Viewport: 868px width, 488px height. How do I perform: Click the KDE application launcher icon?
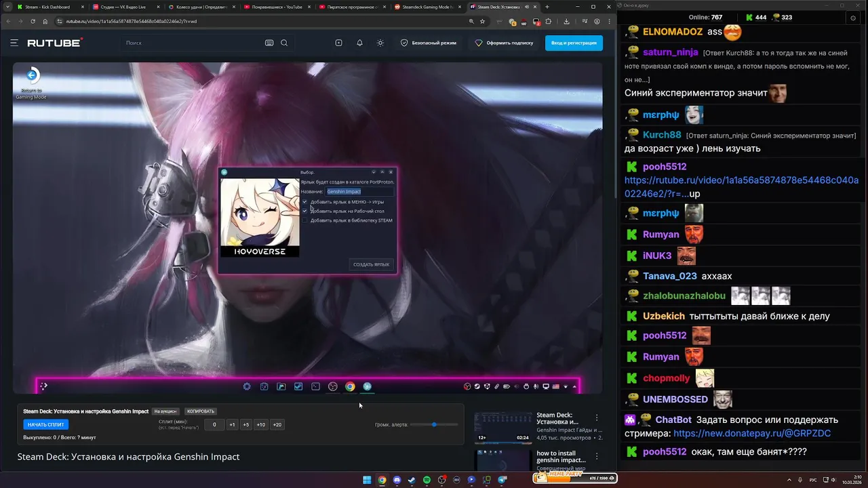pos(43,386)
